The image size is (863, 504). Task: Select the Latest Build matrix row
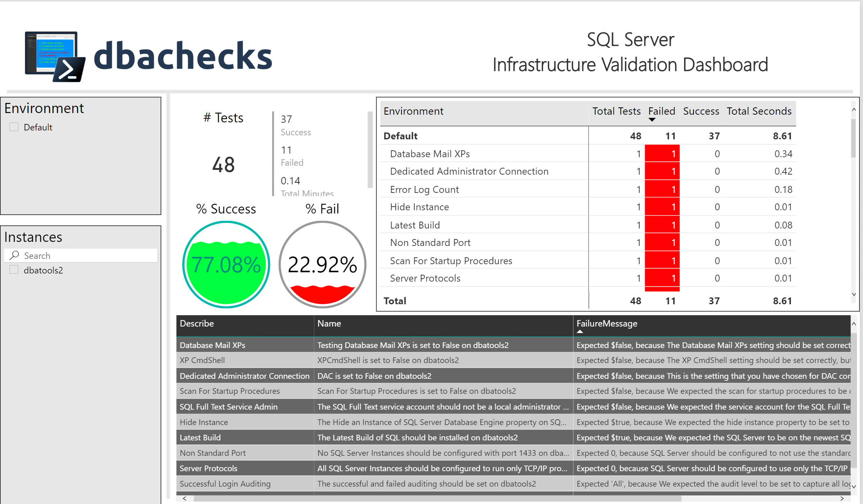(x=588, y=225)
